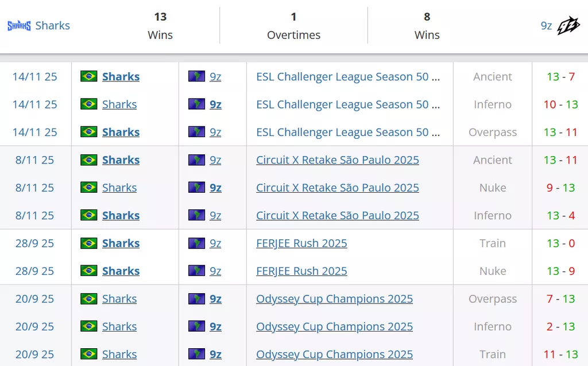Click Sharks link in 28/9 Nuke row
Image resolution: width=588 pixels, height=366 pixels.
(121, 271)
